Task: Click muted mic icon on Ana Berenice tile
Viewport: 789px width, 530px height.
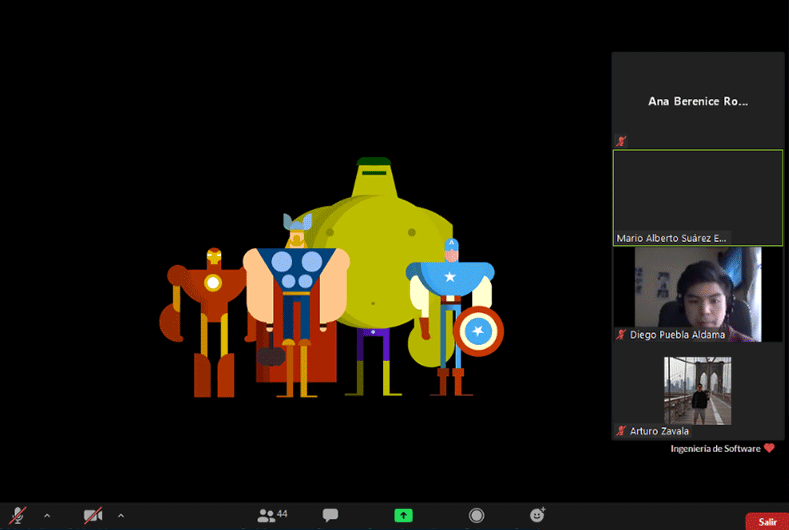Action: tap(621, 141)
